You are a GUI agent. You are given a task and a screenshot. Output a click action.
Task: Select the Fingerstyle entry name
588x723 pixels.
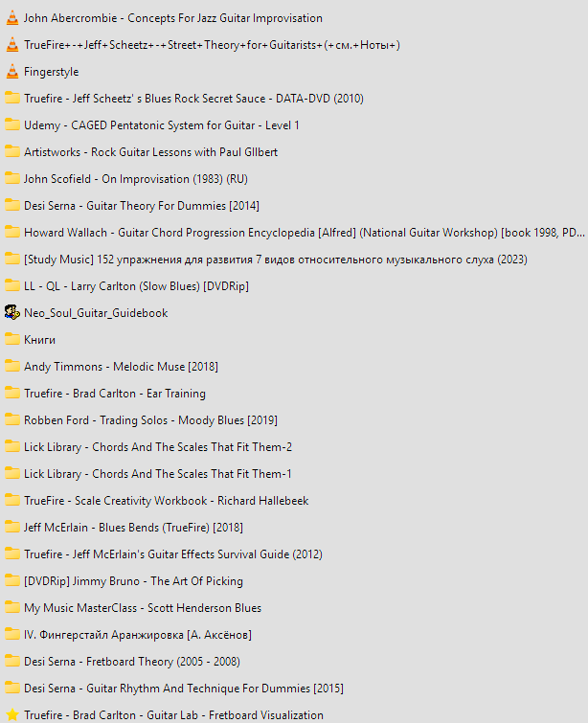51,72
